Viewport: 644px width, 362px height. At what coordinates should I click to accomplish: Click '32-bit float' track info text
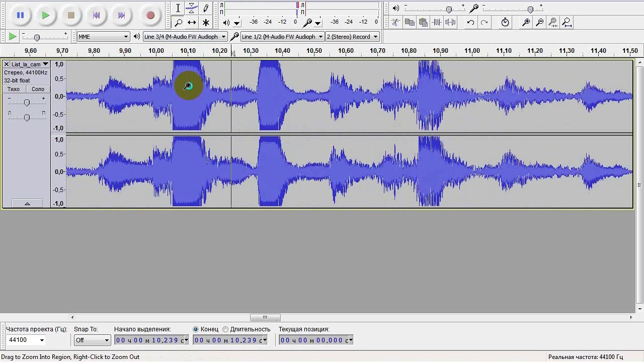(x=17, y=80)
